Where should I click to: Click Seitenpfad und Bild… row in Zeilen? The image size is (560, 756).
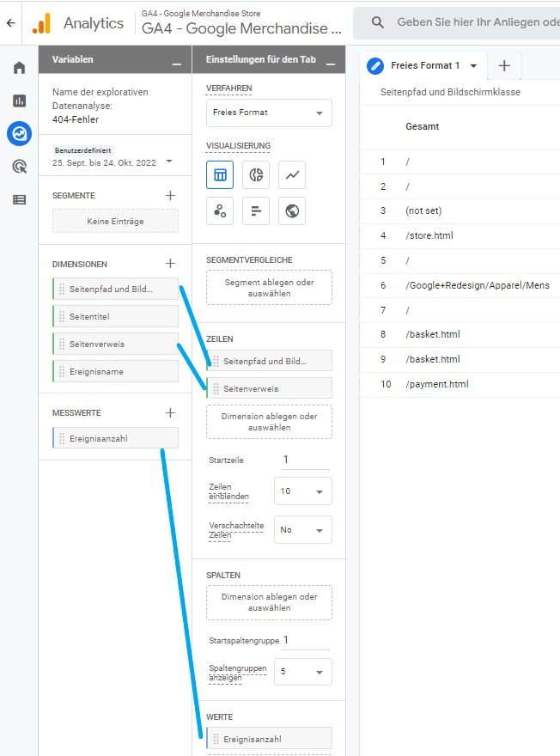point(269,361)
